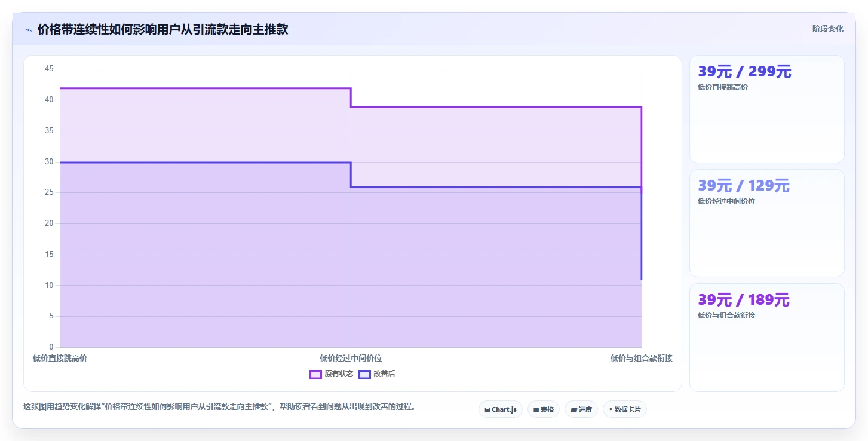The height and width of the screenshot is (441, 868).
Task: Toggle the 改善后 legend entry
Action: click(x=376, y=374)
